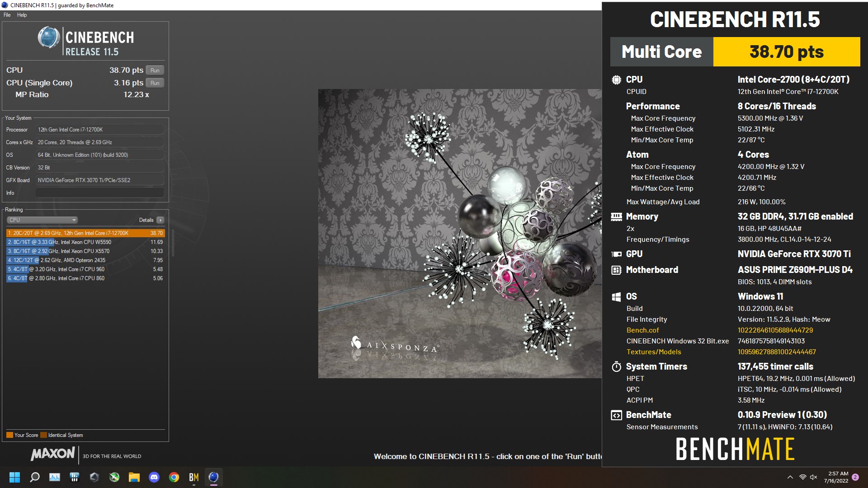Run the CPU multi-core benchmark

(x=155, y=70)
